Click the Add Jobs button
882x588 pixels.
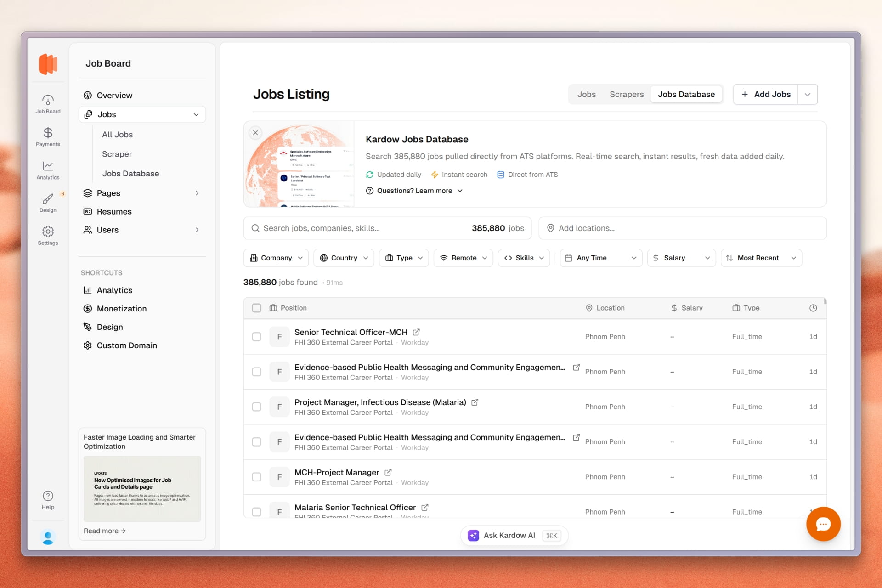click(765, 94)
